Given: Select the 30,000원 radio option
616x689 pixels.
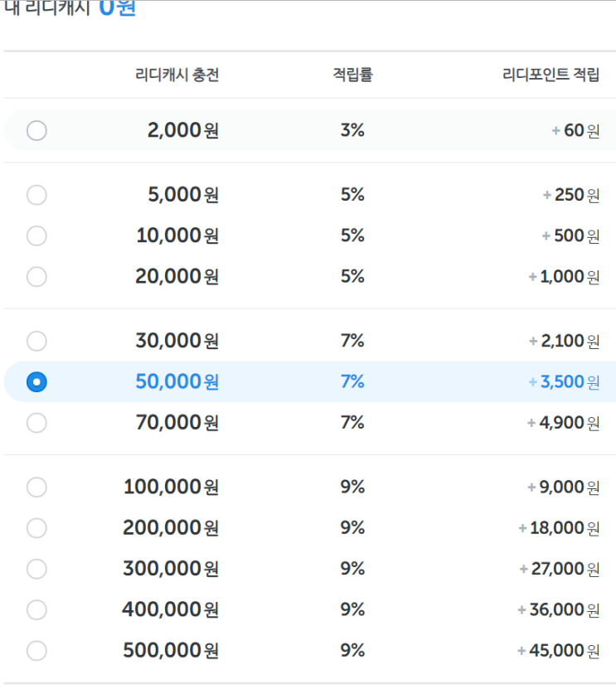Looking at the screenshot, I should click(x=36, y=341).
